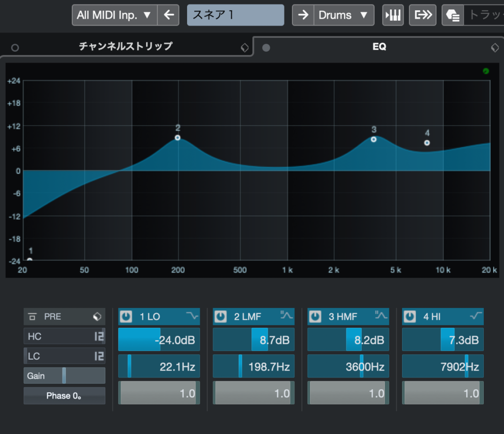Viewport: 504px width, 434px height.
Task: Expand the Drums output dropdown
Action: (344, 15)
